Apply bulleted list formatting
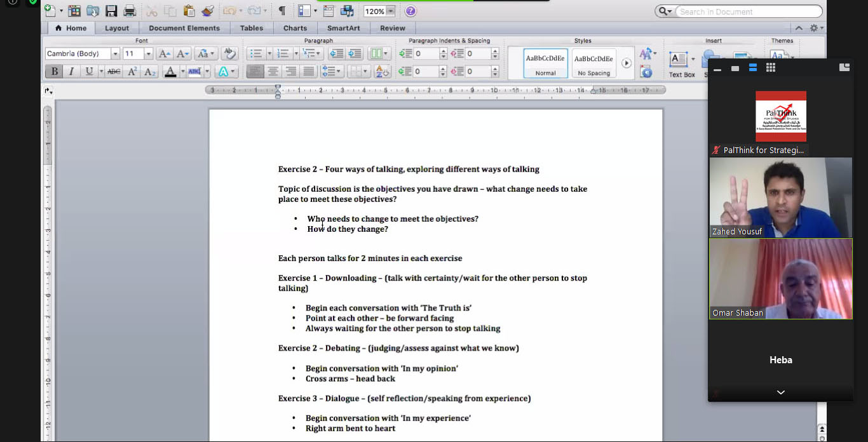 pyautogui.click(x=255, y=54)
